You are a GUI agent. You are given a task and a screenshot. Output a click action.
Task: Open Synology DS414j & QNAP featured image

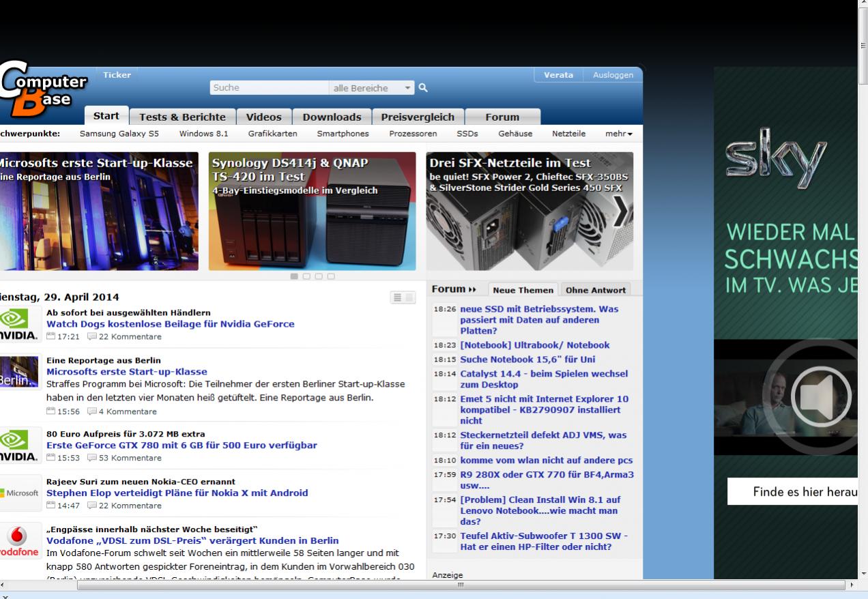(x=312, y=211)
